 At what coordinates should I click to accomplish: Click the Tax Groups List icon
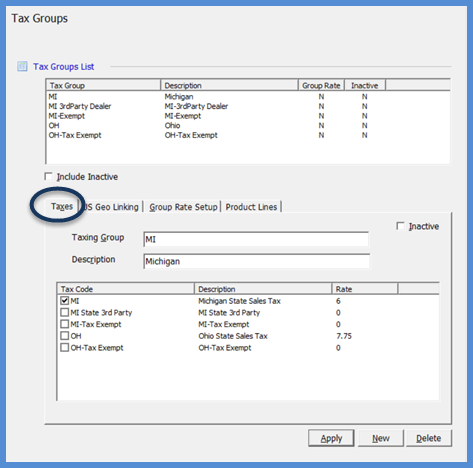click(22, 66)
